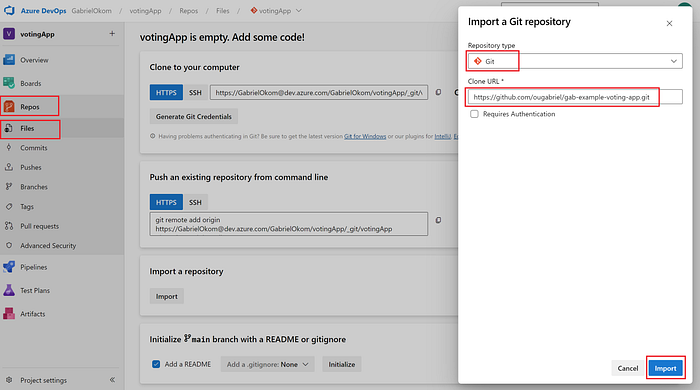The image size is (700, 390).
Task: Click the Initialize button
Action: point(342,364)
